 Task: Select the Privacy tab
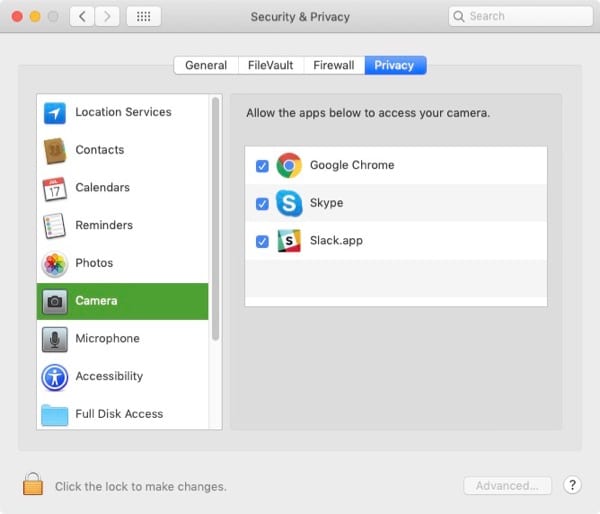(395, 65)
